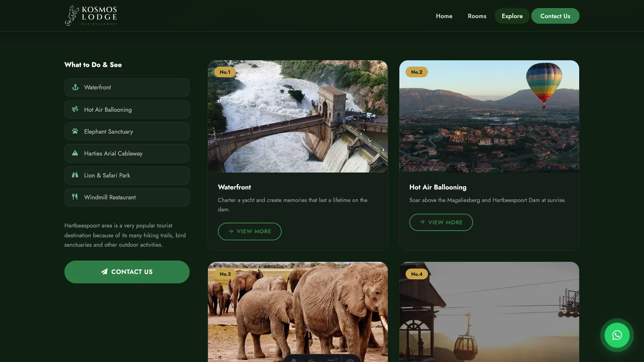Click the mountain icon beside Harties Arial Cableway
644x362 pixels.
point(75,153)
